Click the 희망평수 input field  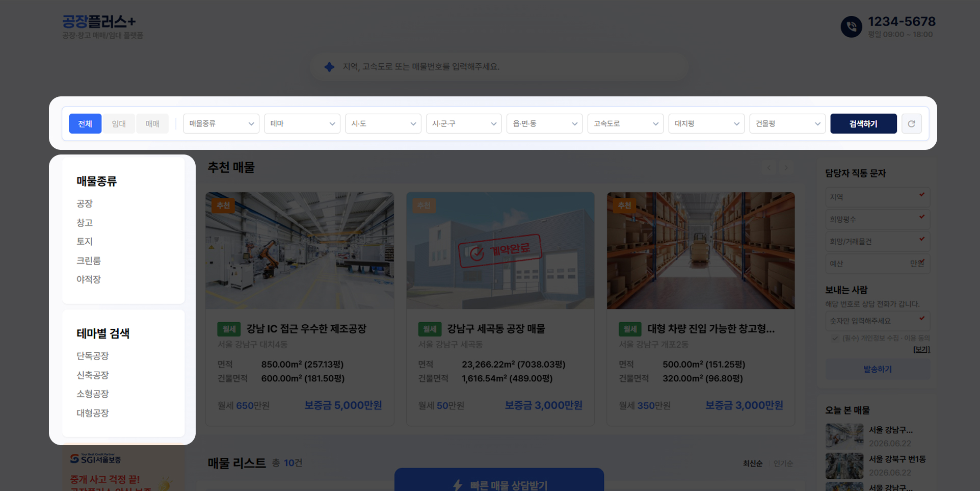pos(878,219)
